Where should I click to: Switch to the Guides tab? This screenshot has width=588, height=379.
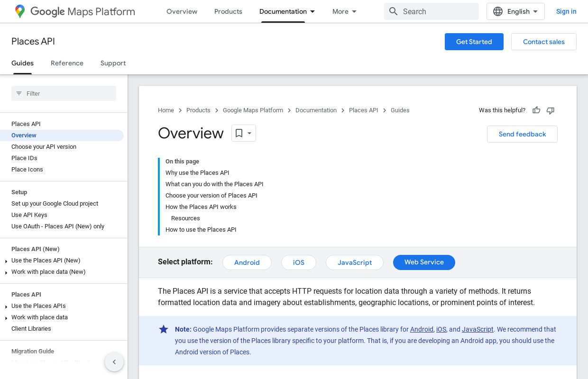[x=22, y=63]
